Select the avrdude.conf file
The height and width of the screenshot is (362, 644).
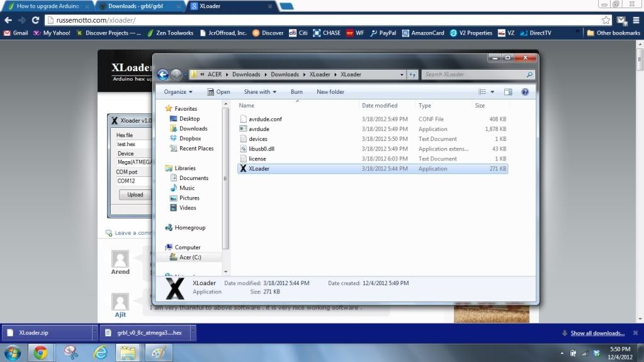[x=373, y=119]
